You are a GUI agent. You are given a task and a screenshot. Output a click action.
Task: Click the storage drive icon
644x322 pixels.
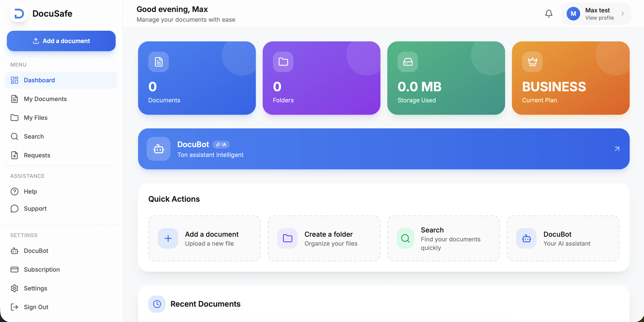coord(408,62)
